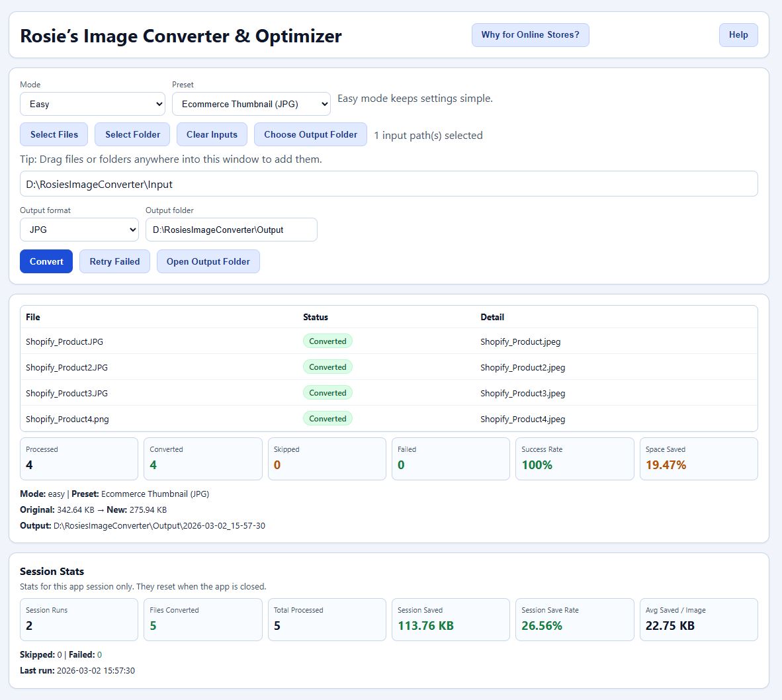The image size is (782, 700).
Task: Click the Converted badge for Shopify_Product3.JPG
Action: [327, 393]
